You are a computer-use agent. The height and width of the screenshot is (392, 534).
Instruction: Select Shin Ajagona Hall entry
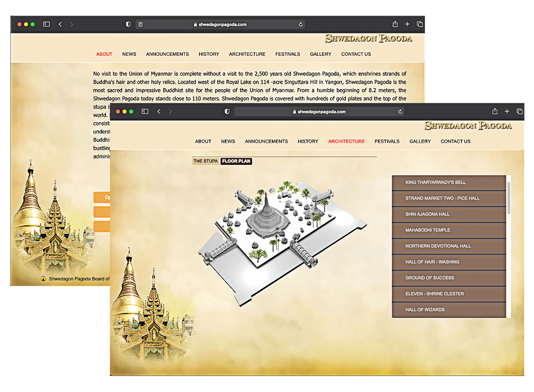pos(449,214)
